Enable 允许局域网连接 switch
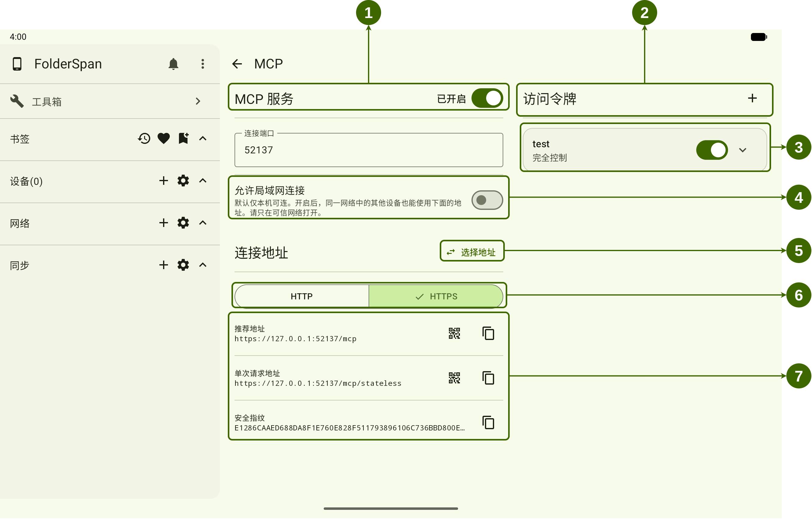The width and height of the screenshot is (812, 519). point(487,200)
